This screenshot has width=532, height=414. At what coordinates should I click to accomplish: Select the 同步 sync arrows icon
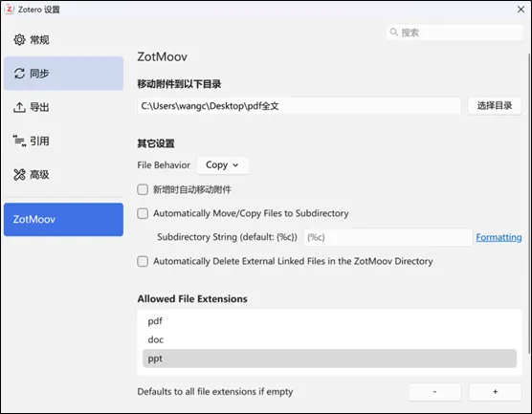click(x=19, y=74)
